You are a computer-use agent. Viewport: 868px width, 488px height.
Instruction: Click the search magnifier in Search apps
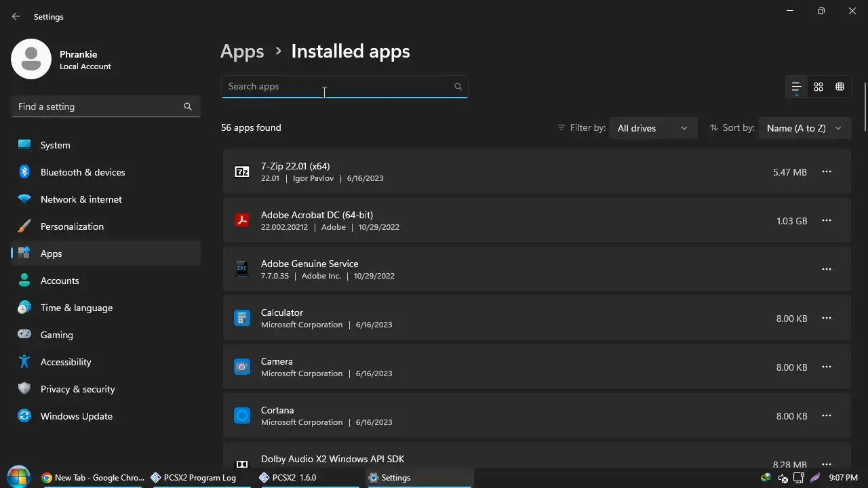[458, 87]
